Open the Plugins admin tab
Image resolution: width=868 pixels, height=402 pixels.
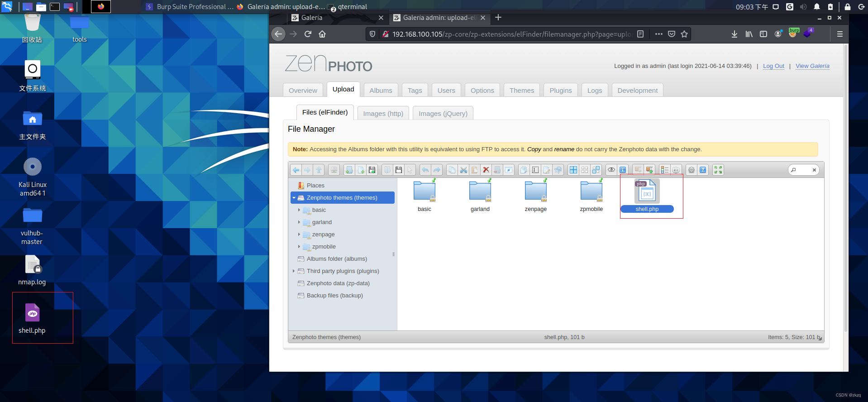[x=561, y=90]
